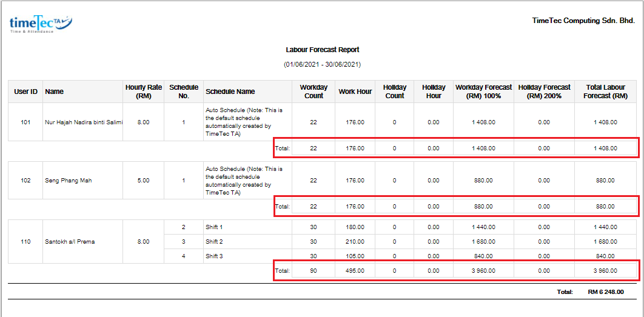This screenshot has width=644, height=317.
Task: Select the Labour Forecast Report title
Action: [x=323, y=50]
